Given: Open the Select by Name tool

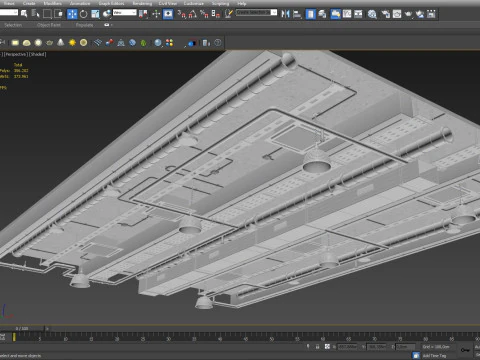Looking at the screenshot, I should tap(35, 14).
